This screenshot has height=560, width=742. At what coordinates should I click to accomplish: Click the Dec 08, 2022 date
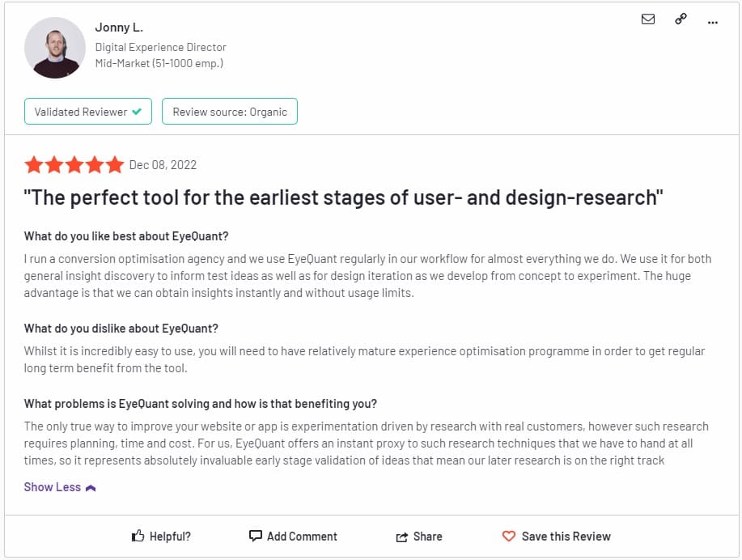tap(163, 165)
